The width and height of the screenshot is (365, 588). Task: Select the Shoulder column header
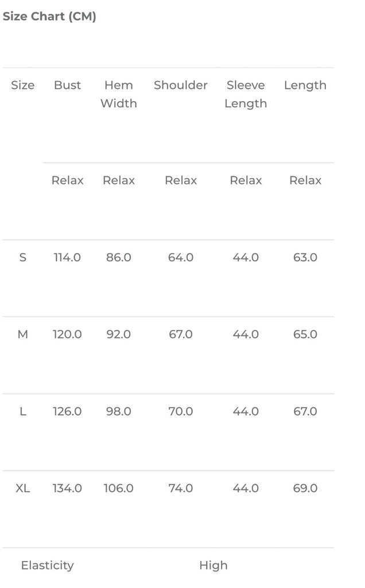point(181,85)
